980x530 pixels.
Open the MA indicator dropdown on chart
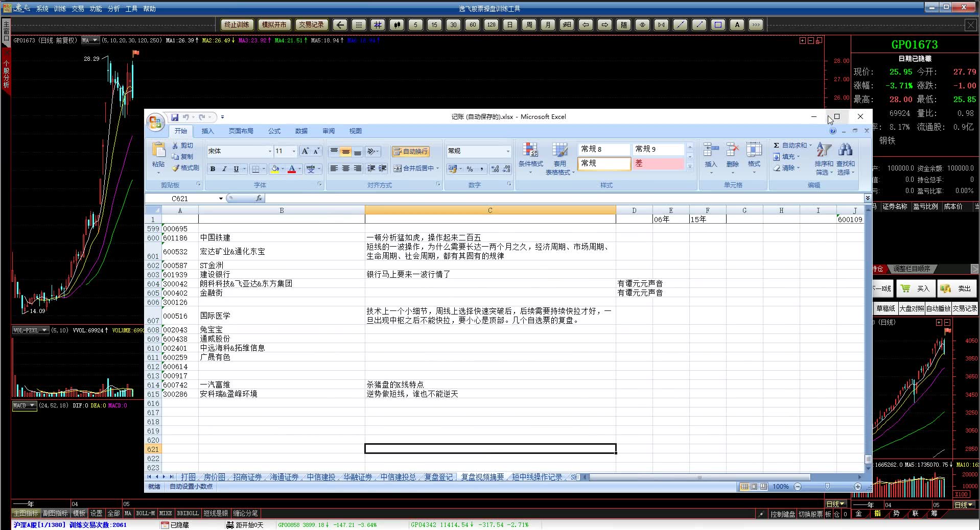pyautogui.click(x=95, y=40)
